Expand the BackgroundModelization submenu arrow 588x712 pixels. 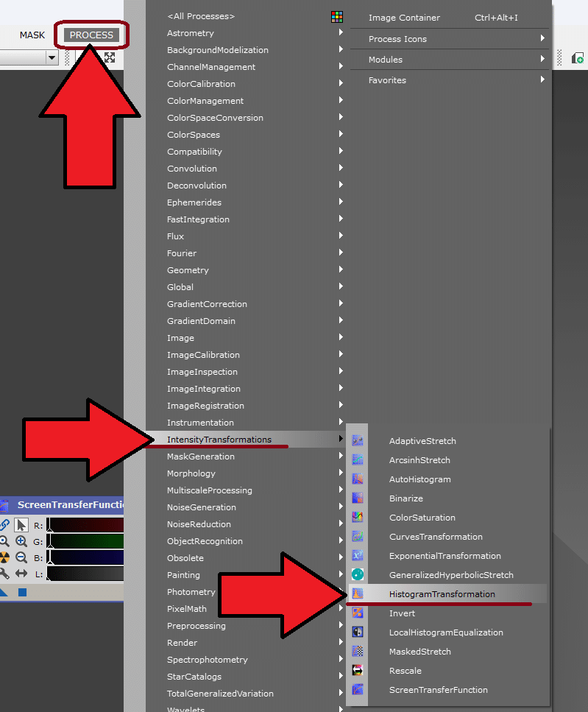click(x=341, y=49)
